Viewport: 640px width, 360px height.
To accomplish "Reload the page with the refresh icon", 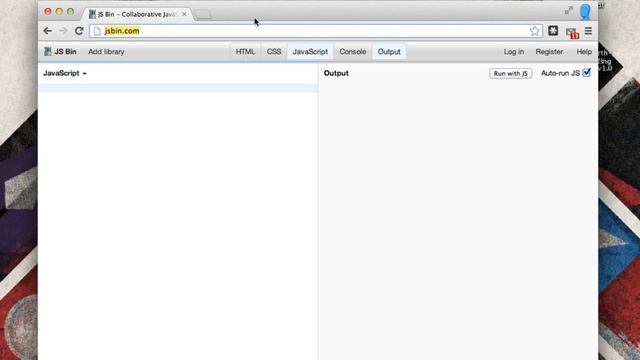I will 79,31.
